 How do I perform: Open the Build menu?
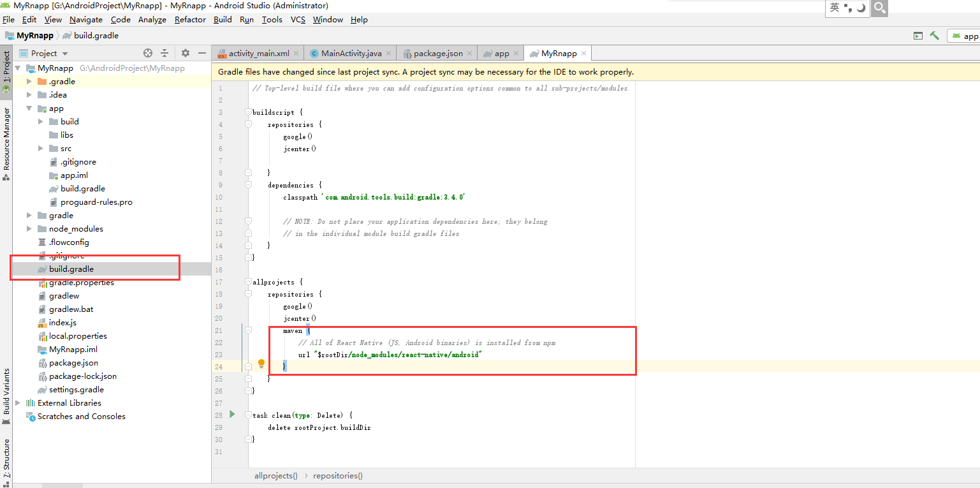click(223, 20)
